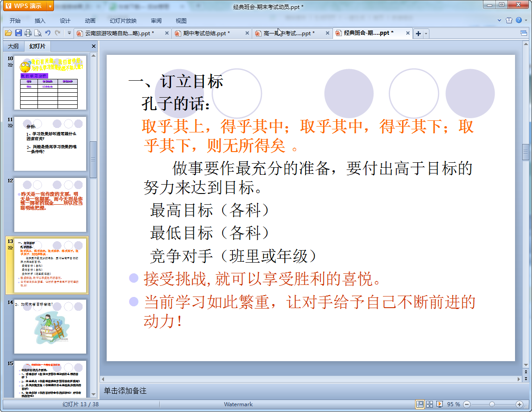532x412 pixels.
Task: Open the 视图 menu tab
Action: [181, 21]
